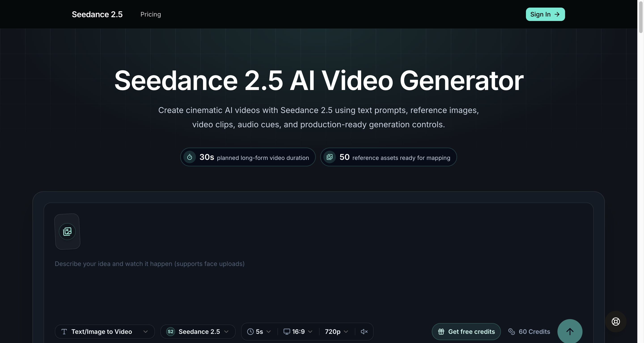Click the clock icon next to 5s
The height and width of the screenshot is (343, 644).
click(x=250, y=332)
